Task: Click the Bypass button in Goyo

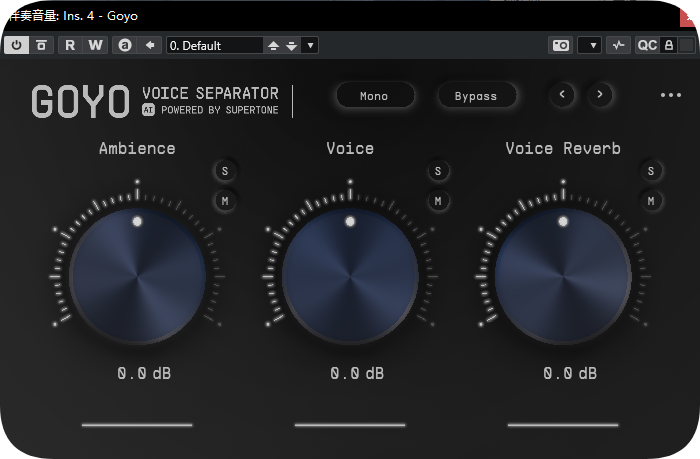Action: pyautogui.click(x=476, y=96)
